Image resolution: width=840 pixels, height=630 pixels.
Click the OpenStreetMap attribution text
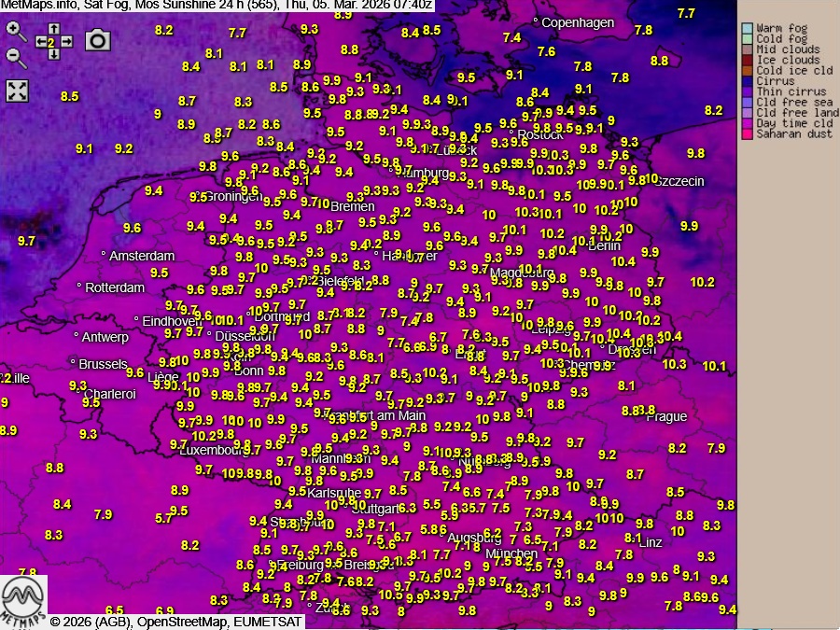pos(182,622)
